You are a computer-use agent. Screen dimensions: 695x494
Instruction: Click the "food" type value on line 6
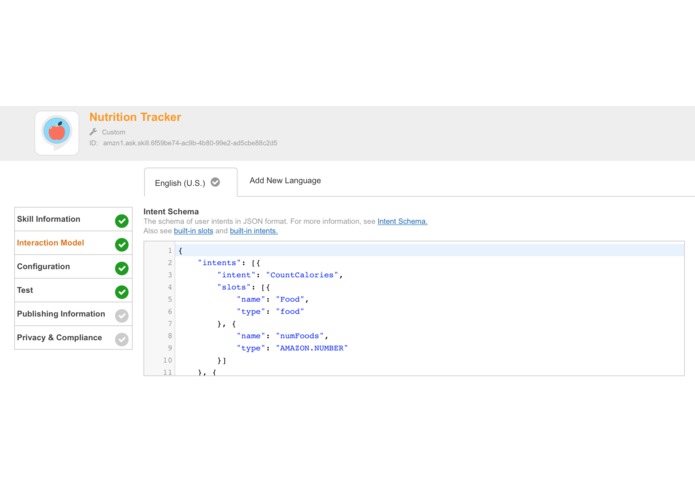click(290, 312)
